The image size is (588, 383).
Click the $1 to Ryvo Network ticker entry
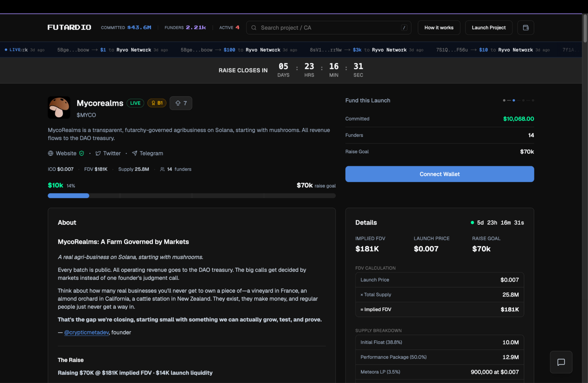point(112,50)
